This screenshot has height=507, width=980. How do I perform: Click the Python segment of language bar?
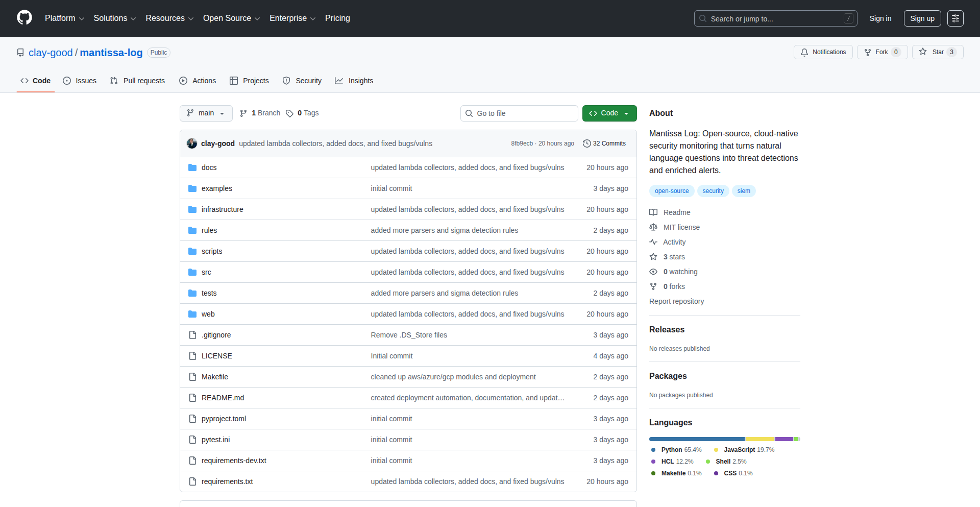[697, 439]
